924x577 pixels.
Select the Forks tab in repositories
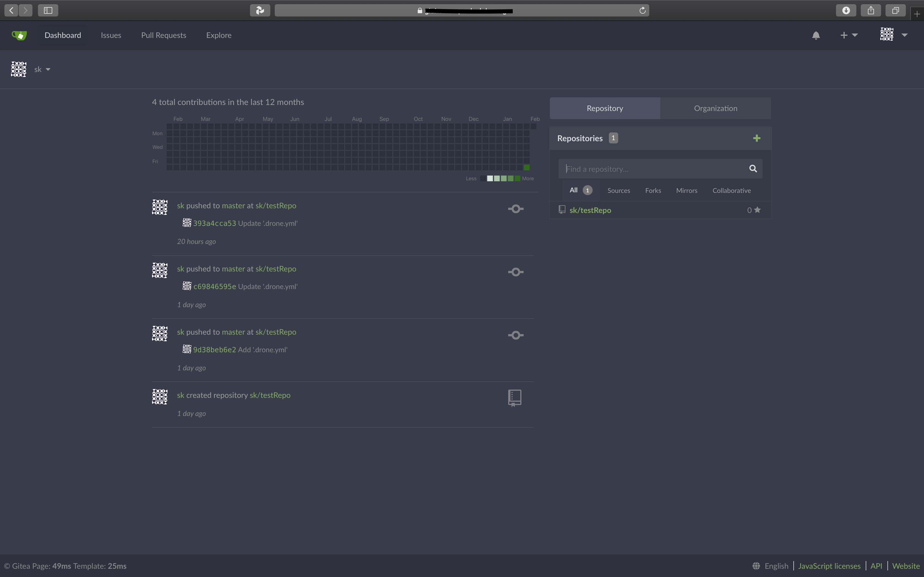[653, 190]
